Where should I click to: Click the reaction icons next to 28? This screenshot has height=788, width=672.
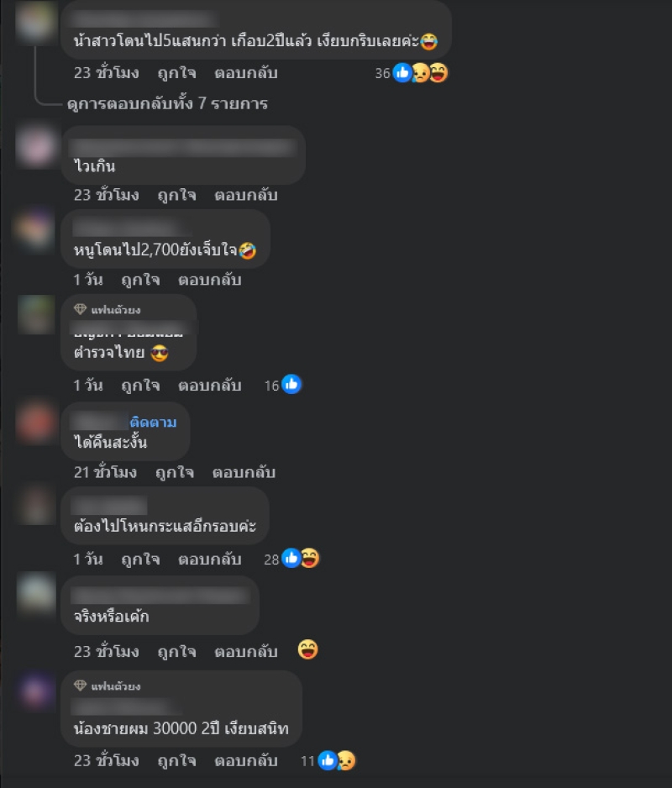(x=300, y=559)
